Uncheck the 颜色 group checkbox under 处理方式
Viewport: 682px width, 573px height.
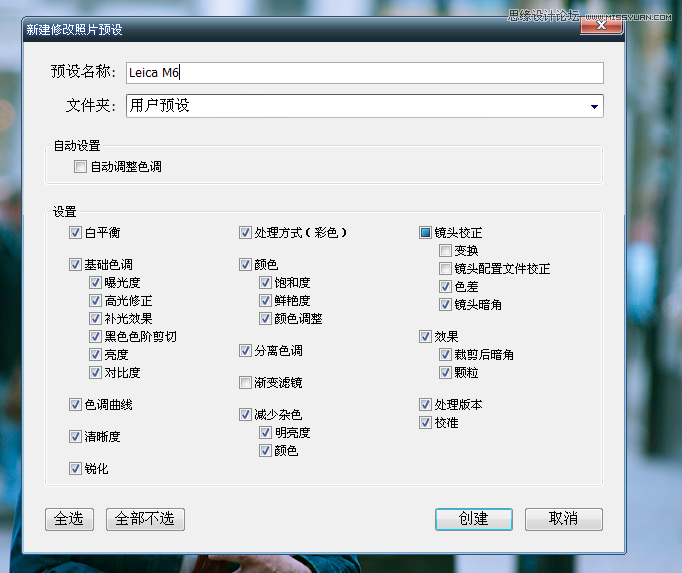(245, 265)
